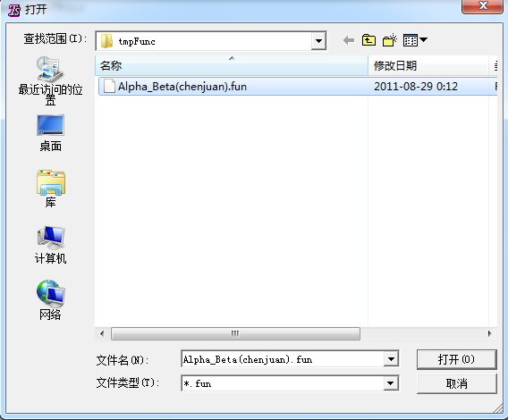Expand the tmpFunc look-in dropdown
Viewport: 508px width, 420px height.
[318, 41]
